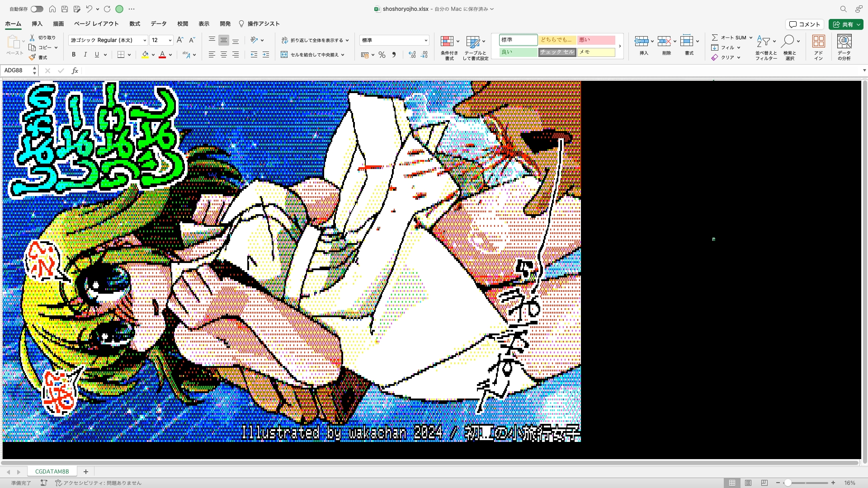Toggle Italic formatting
The width and height of the screenshot is (868, 488).
tap(85, 55)
